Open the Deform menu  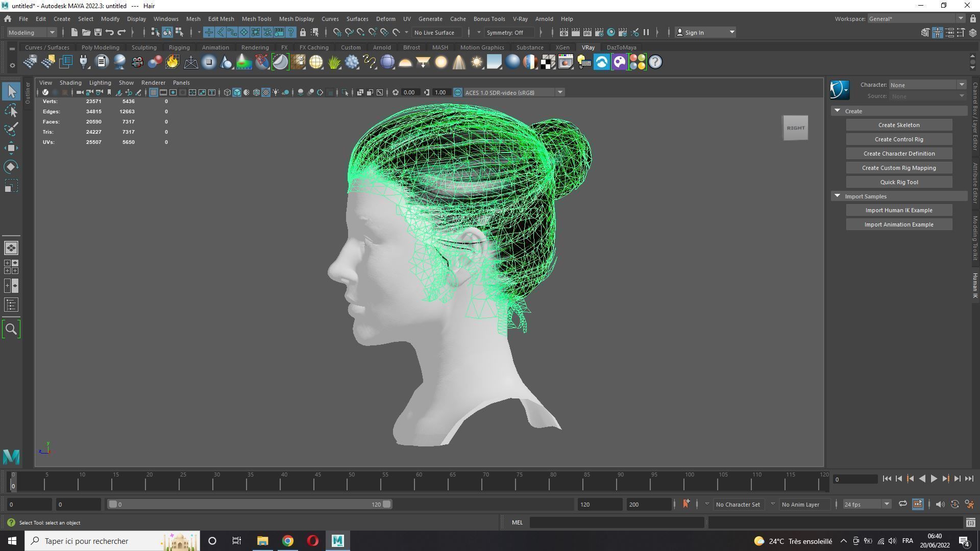(x=385, y=19)
